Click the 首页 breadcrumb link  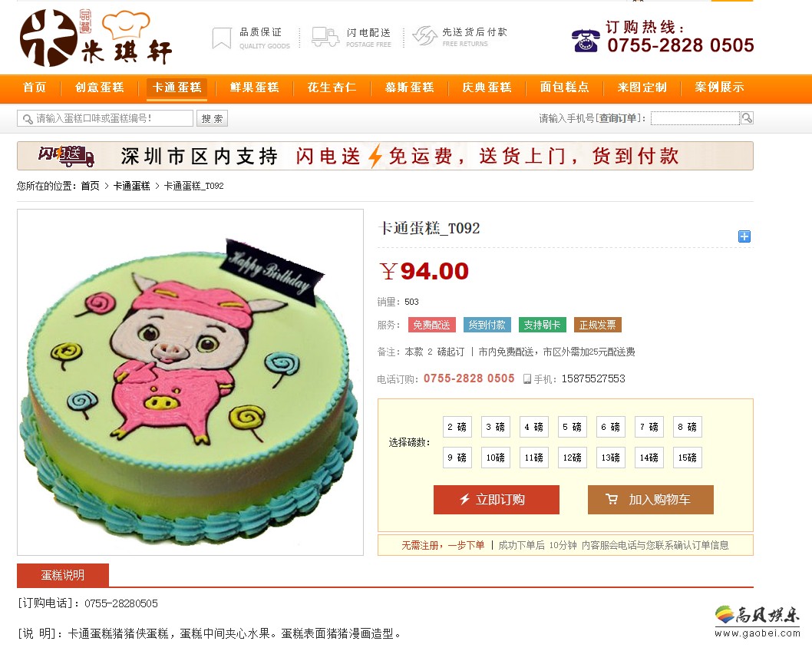click(90, 186)
